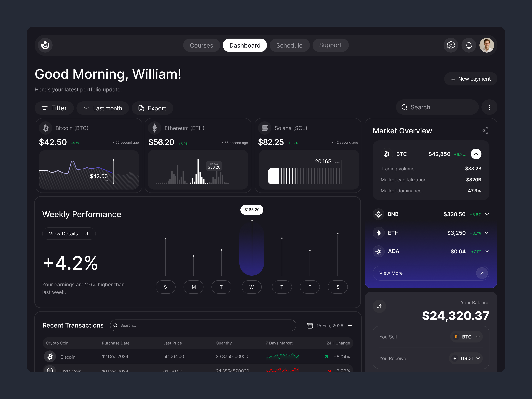Viewport: 532px width, 399px height.
Task: Click the Filter lines icon
Action: pyautogui.click(x=45, y=108)
